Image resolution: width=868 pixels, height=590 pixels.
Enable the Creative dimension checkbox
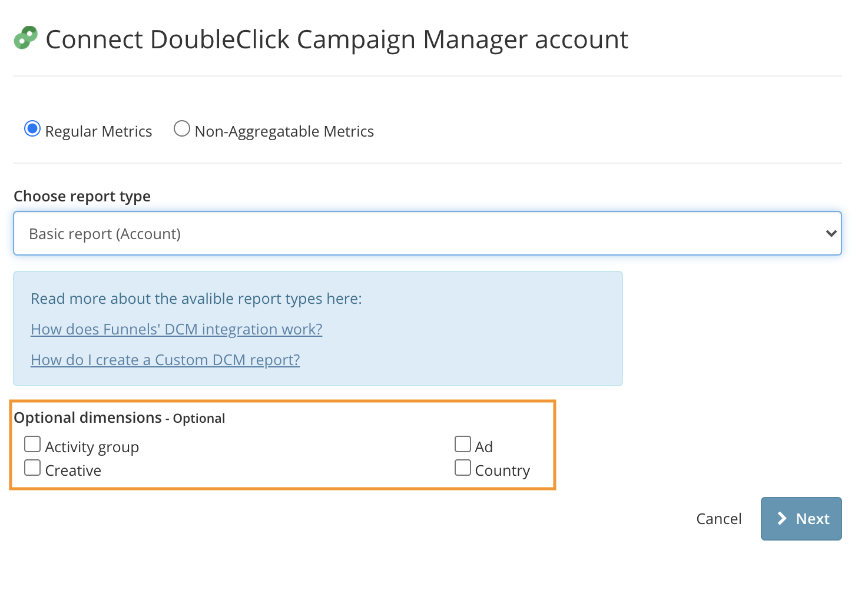pos(32,468)
